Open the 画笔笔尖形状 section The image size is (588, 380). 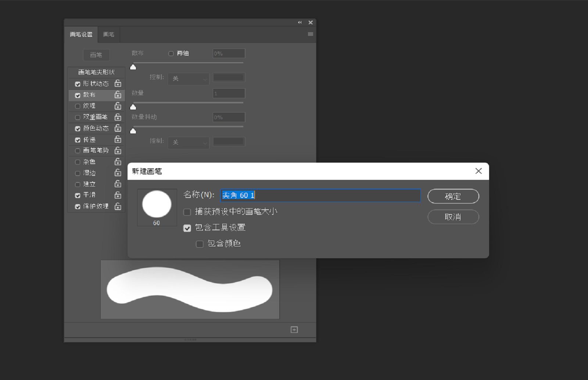(96, 72)
